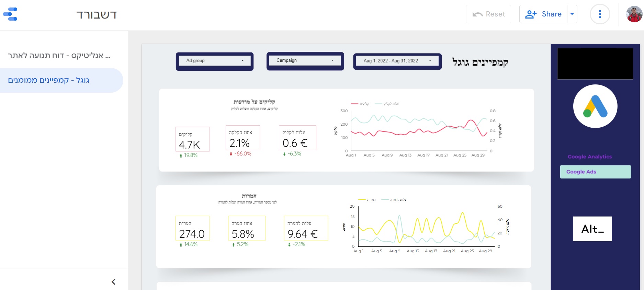Viewport: 644px width, 290px height.
Task: Click the Google Ads button
Action: [595, 172]
